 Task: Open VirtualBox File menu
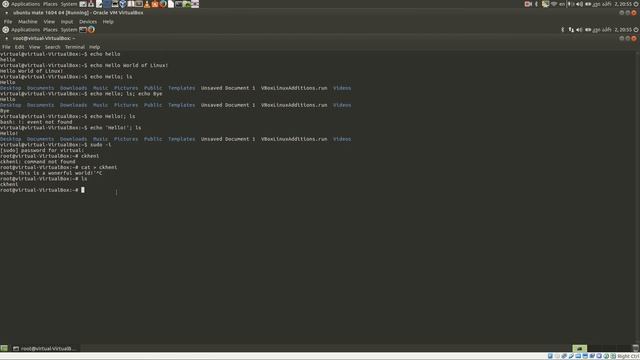click(8, 22)
